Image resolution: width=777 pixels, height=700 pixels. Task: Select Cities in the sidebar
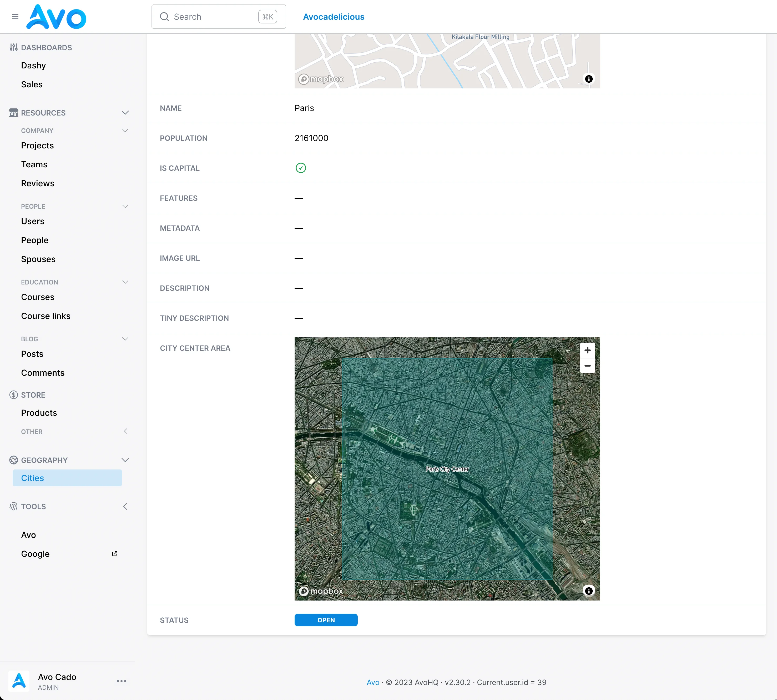(x=67, y=478)
